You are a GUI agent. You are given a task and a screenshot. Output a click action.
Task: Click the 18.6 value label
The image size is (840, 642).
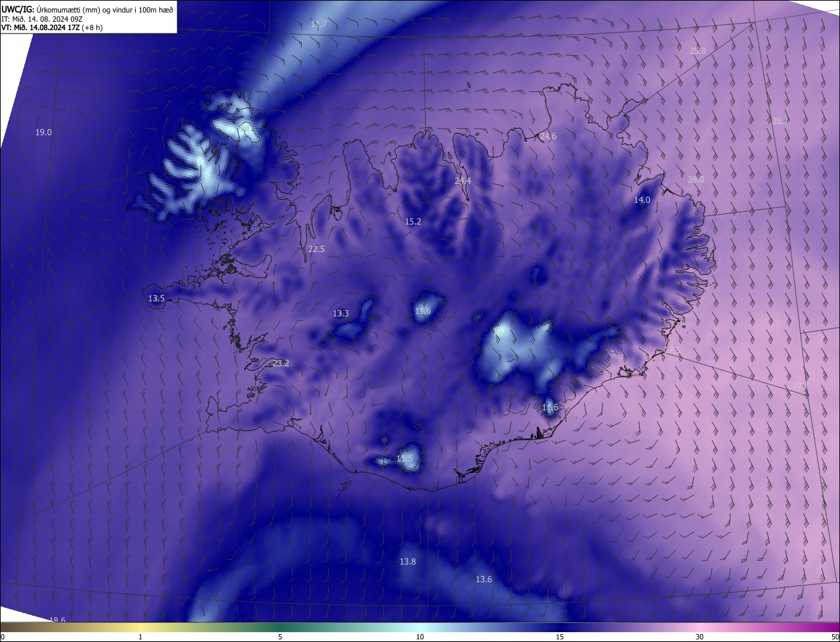tap(57, 620)
